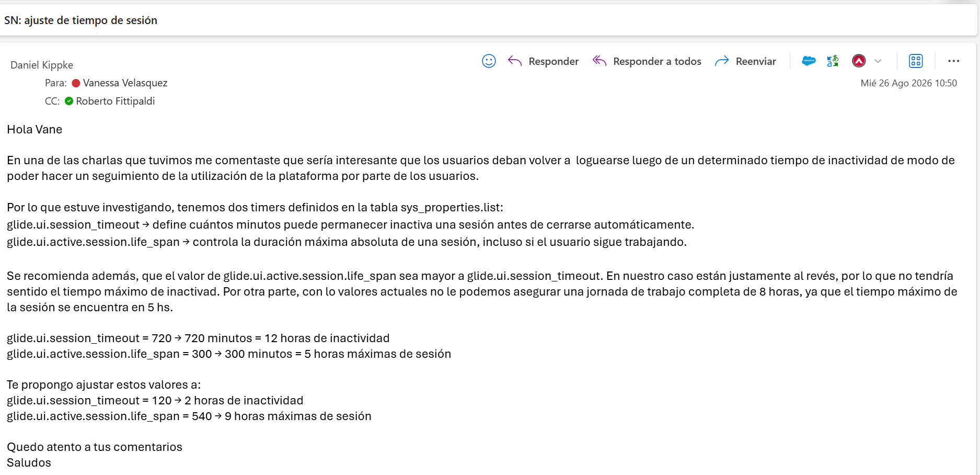Launch the translator add-in icon

tap(833, 61)
